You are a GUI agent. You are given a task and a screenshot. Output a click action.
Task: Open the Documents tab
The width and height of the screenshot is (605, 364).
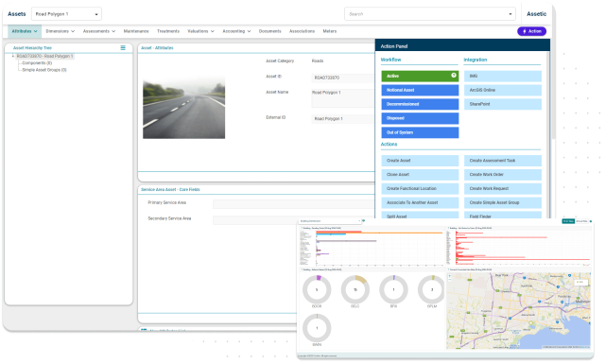[269, 31]
